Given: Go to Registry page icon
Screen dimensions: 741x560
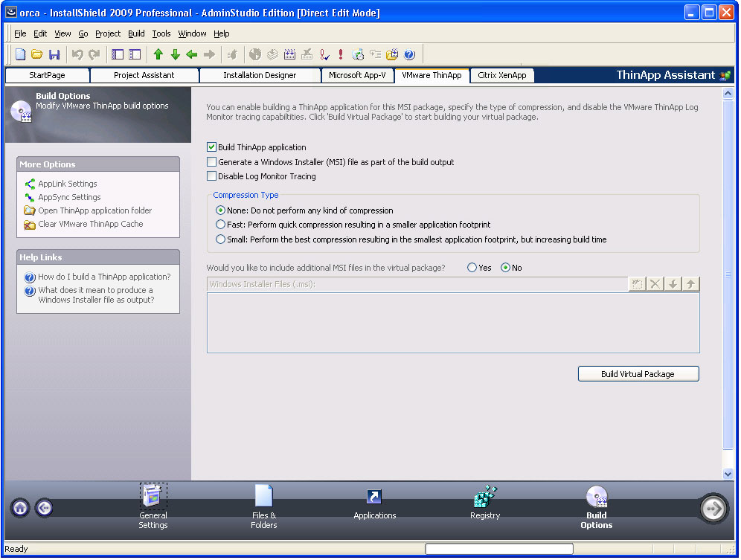Looking at the screenshot, I should pyautogui.click(x=485, y=497).
